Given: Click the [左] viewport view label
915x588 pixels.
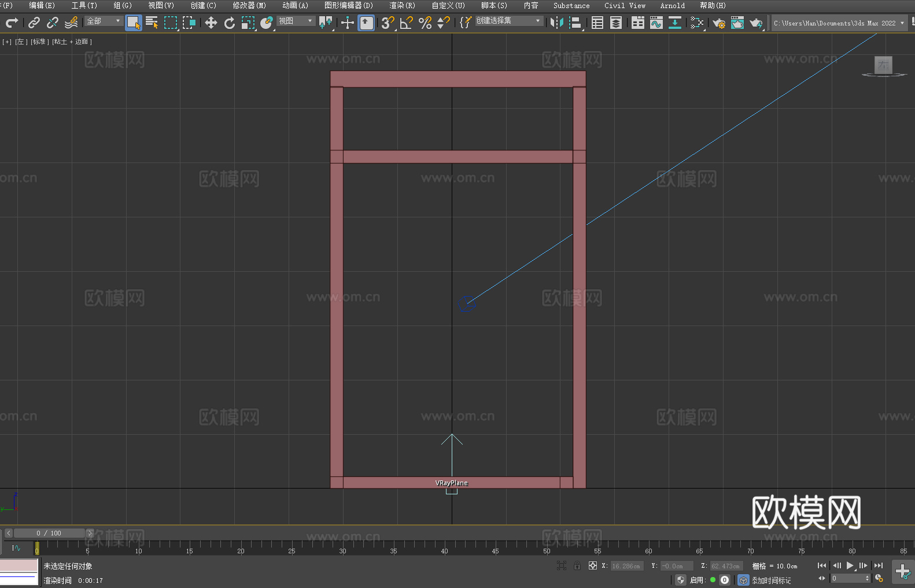Looking at the screenshot, I should pos(21,42).
